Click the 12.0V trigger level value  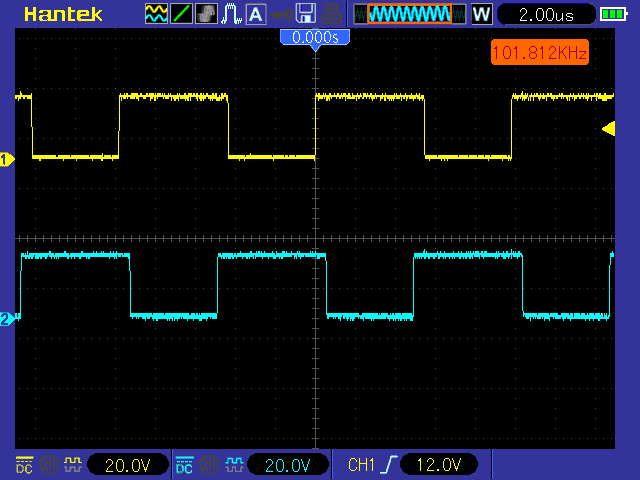(x=439, y=465)
